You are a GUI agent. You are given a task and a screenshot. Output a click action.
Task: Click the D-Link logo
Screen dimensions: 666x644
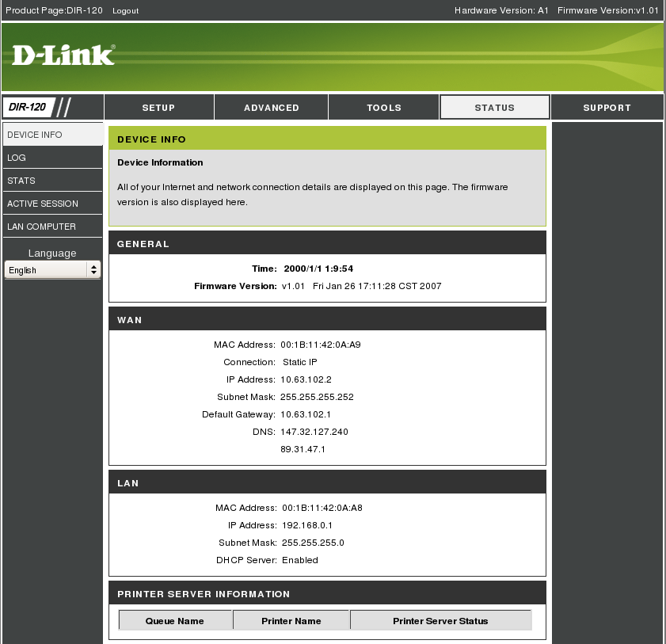tap(63, 55)
